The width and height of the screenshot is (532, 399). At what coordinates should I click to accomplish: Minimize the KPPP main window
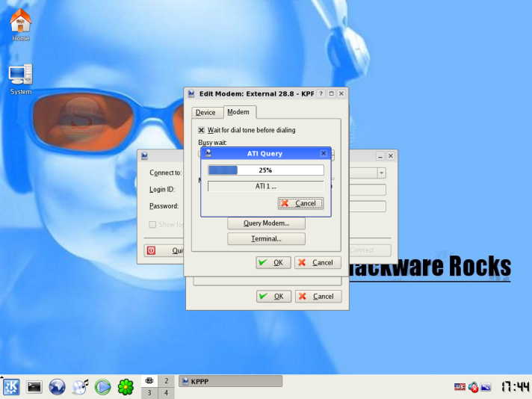pos(380,156)
